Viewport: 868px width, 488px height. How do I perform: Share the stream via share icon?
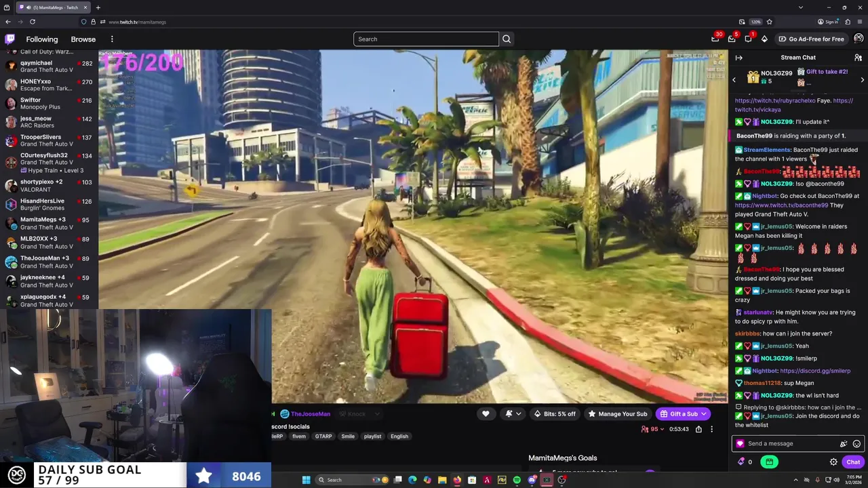[x=698, y=429]
